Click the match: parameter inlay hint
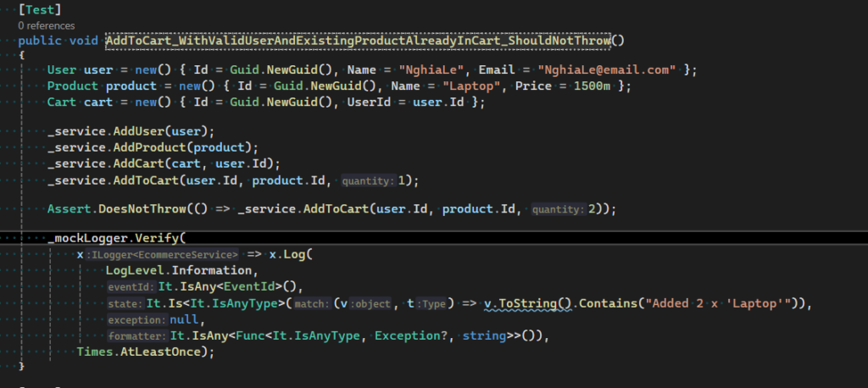The image size is (868, 388). tap(309, 303)
